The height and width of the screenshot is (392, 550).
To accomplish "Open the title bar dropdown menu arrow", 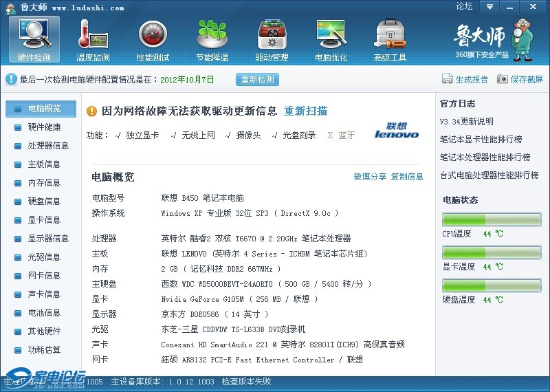I will 489,6.
